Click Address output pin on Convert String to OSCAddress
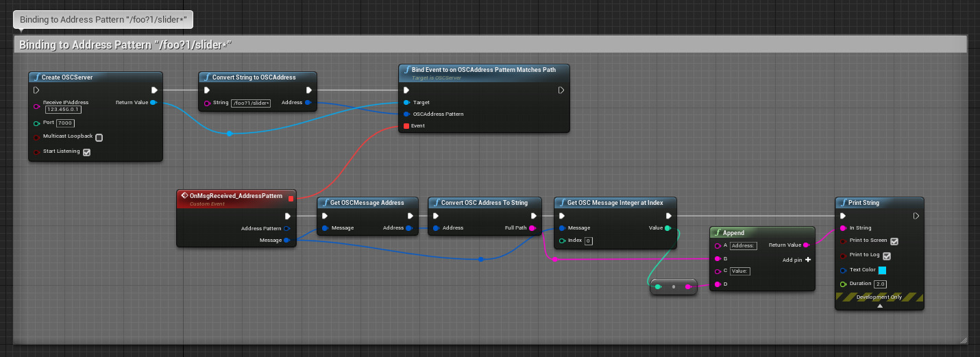 [x=307, y=103]
